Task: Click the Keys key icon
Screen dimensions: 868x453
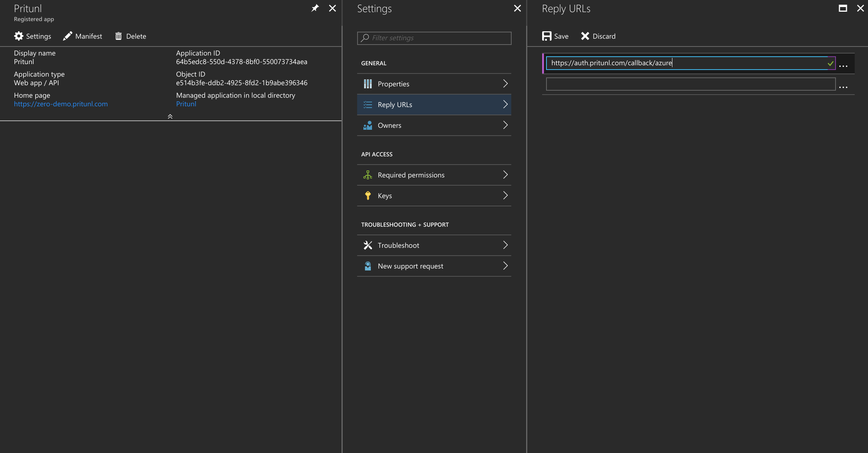Action: 368,195
